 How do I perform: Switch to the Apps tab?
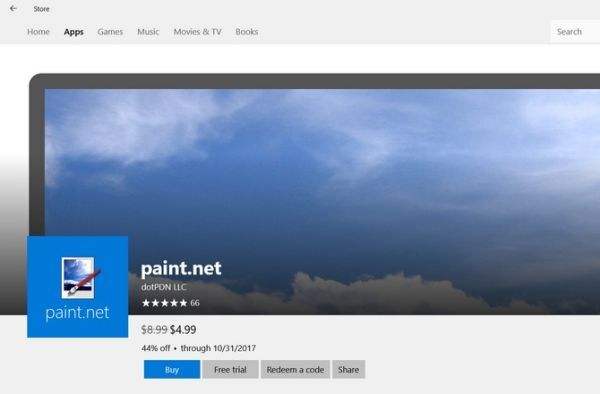coord(73,32)
